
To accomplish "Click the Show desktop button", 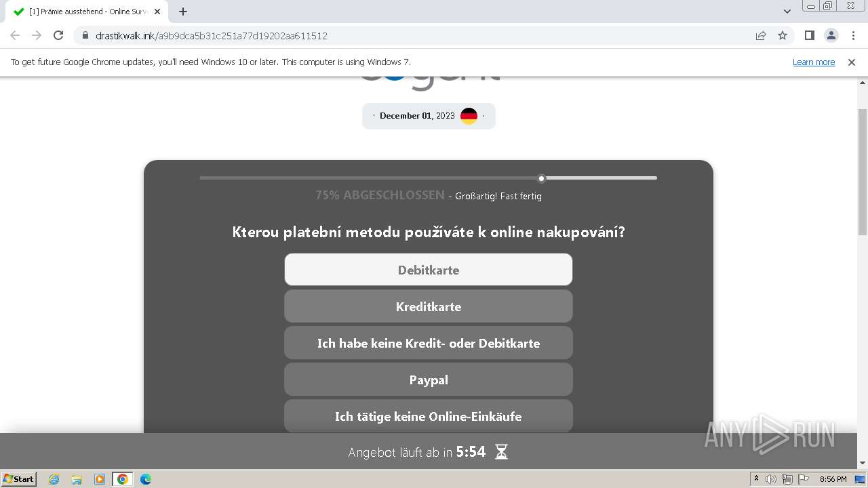I will coord(861,479).
